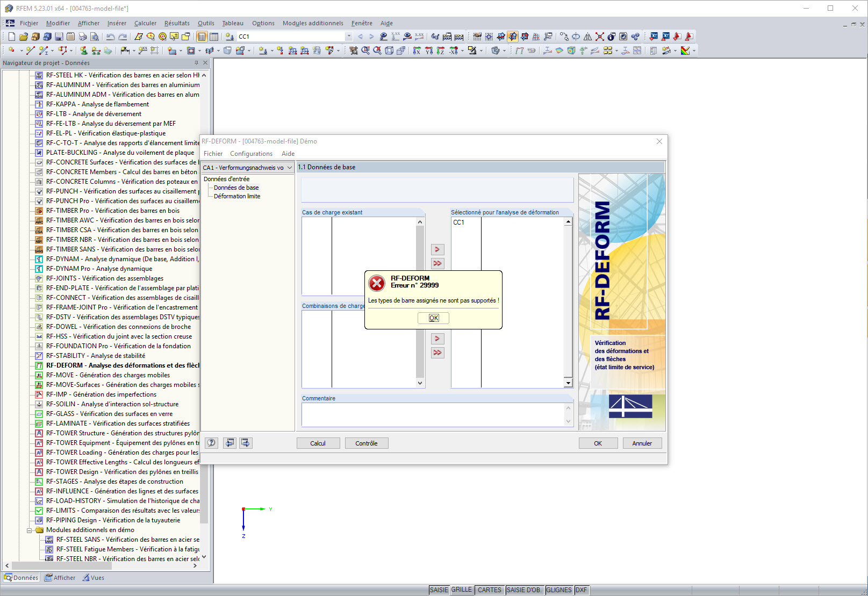Switch to the Vues navigator tab

point(94,578)
